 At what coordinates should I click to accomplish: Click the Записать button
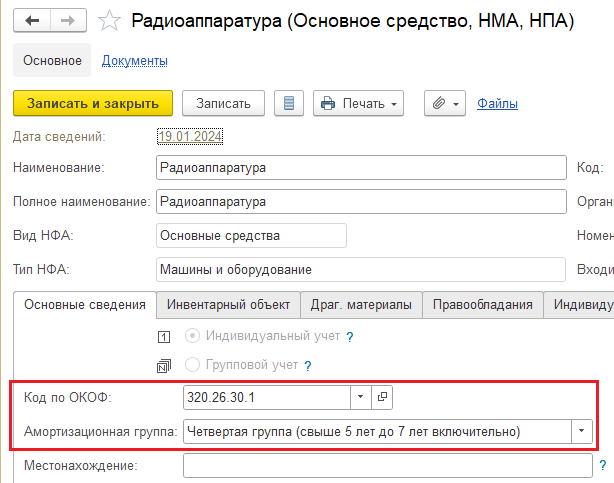pyautogui.click(x=223, y=103)
